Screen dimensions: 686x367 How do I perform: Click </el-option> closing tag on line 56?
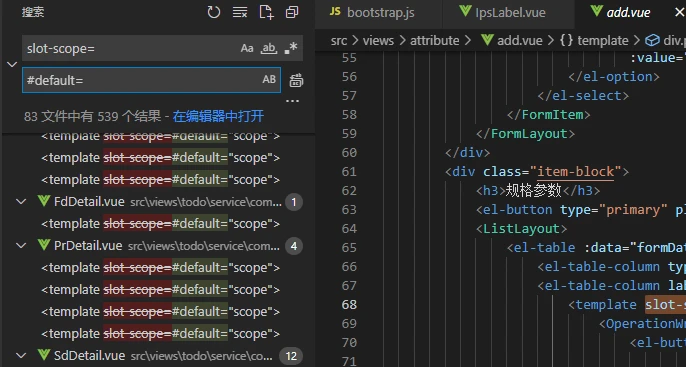pyautogui.click(x=614, y=77)
